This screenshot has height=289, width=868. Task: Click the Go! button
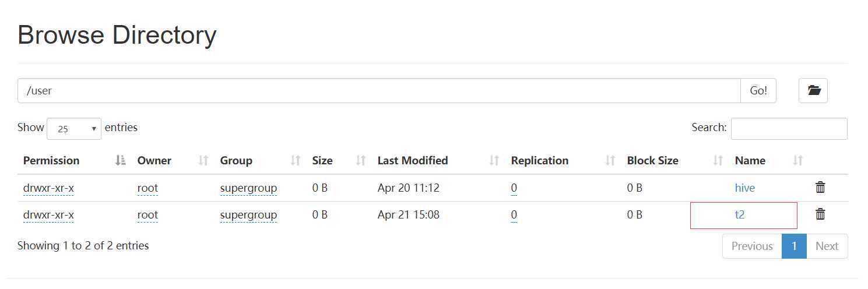pos(758,90)
